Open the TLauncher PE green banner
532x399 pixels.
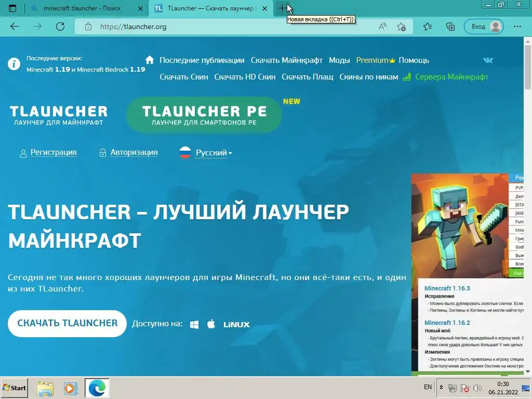pos(204,115)
